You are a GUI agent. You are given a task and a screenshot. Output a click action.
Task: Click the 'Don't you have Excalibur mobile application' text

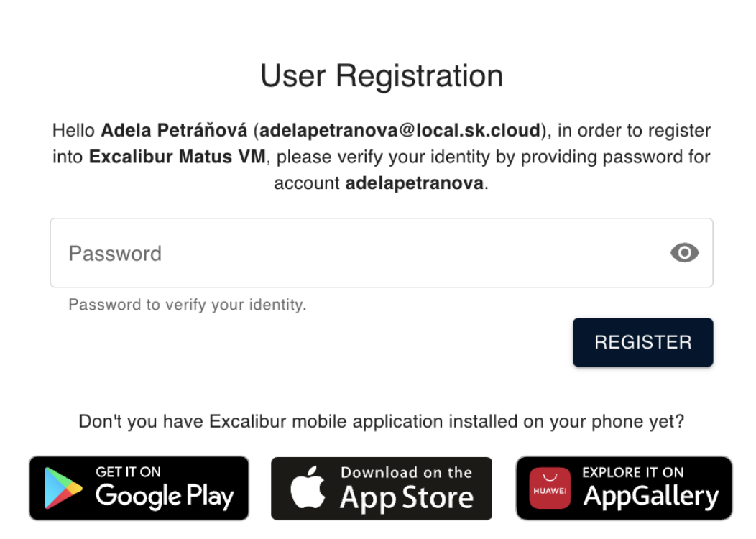tap(382, 421)
